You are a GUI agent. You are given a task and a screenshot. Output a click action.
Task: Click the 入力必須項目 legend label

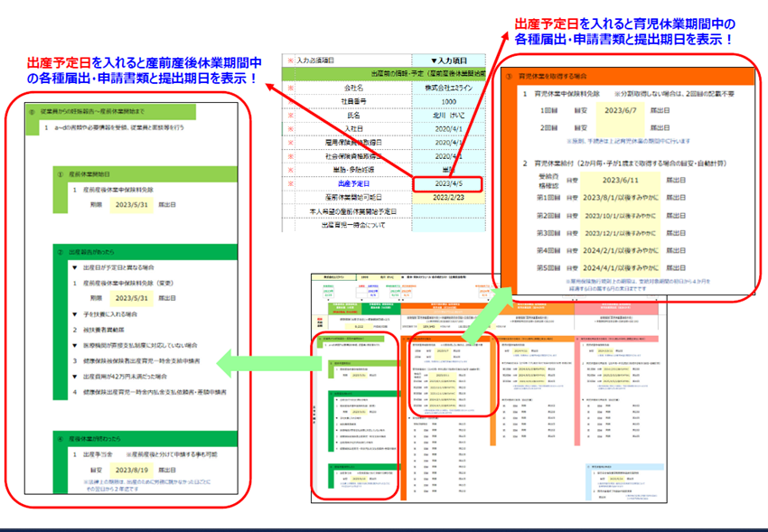click(x=315, y=61)
